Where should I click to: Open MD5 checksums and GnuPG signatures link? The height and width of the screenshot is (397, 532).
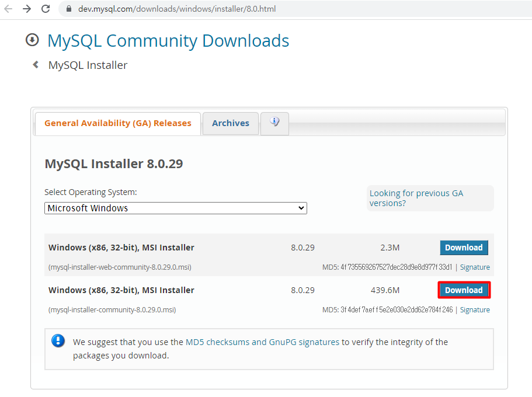click(262, 342)
